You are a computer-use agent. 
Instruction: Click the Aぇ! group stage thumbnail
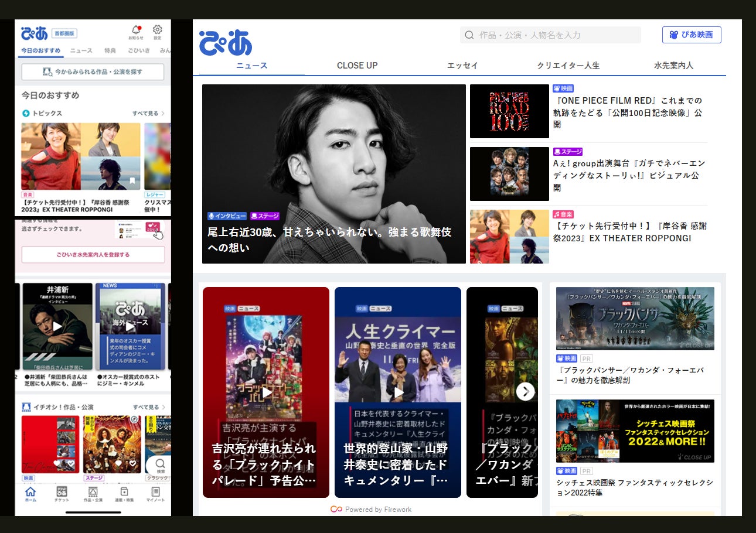(x=509, y=174)
